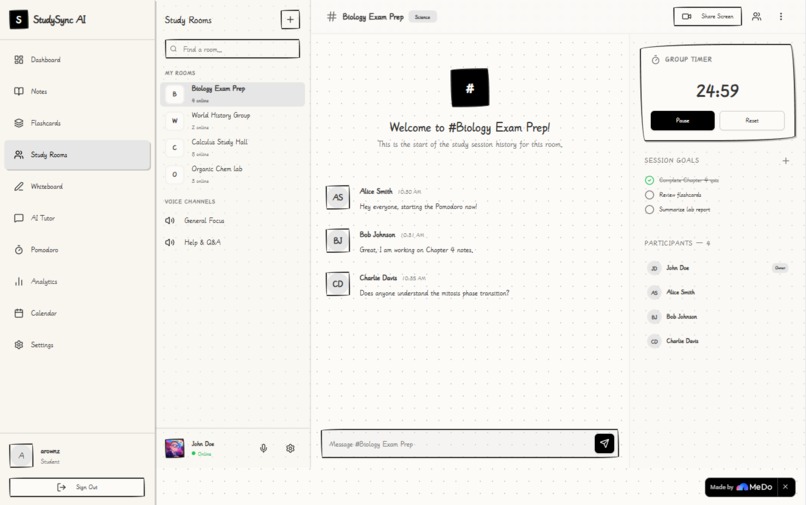Open the Dashboard page

77,60
